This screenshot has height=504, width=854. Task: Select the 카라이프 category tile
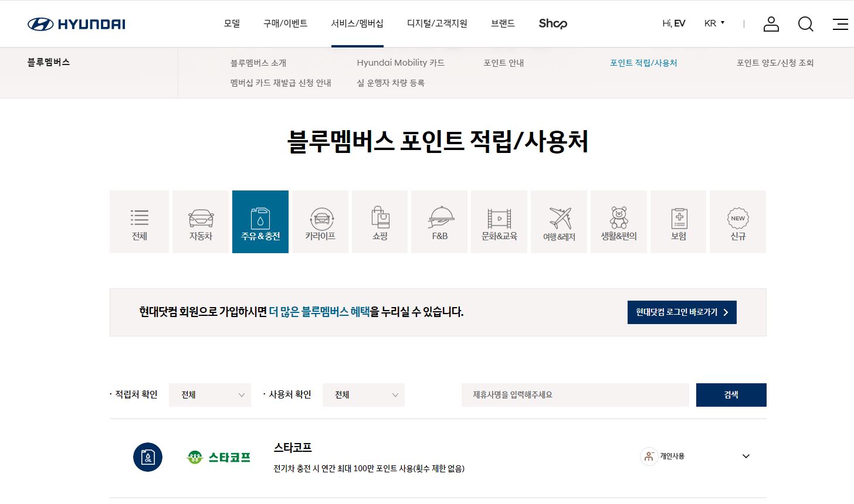(320, 222)
